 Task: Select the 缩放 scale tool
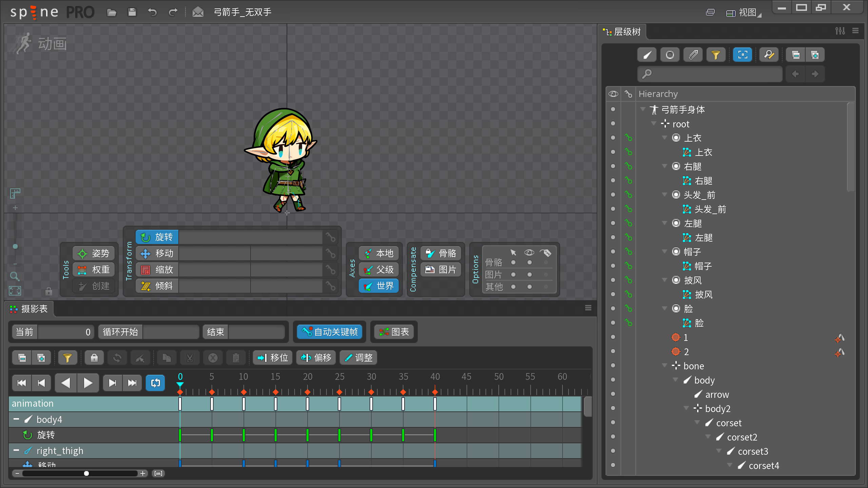tap(157, 270)
